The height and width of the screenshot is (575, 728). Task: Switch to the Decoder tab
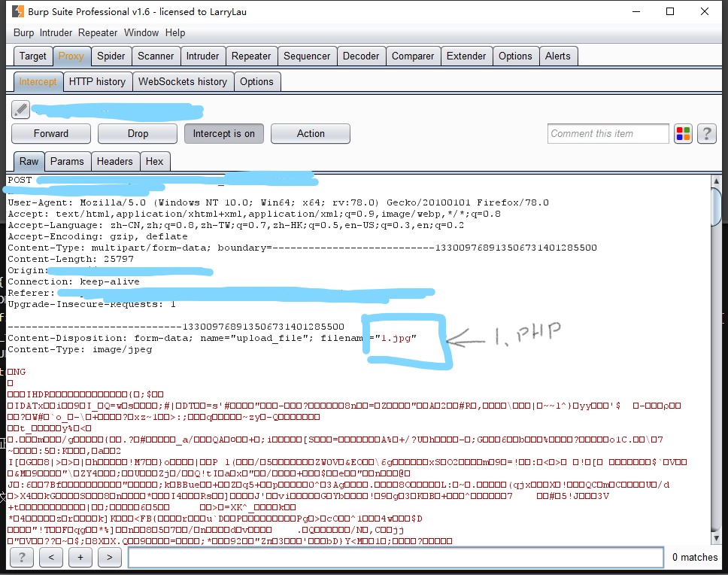[361, 56]
